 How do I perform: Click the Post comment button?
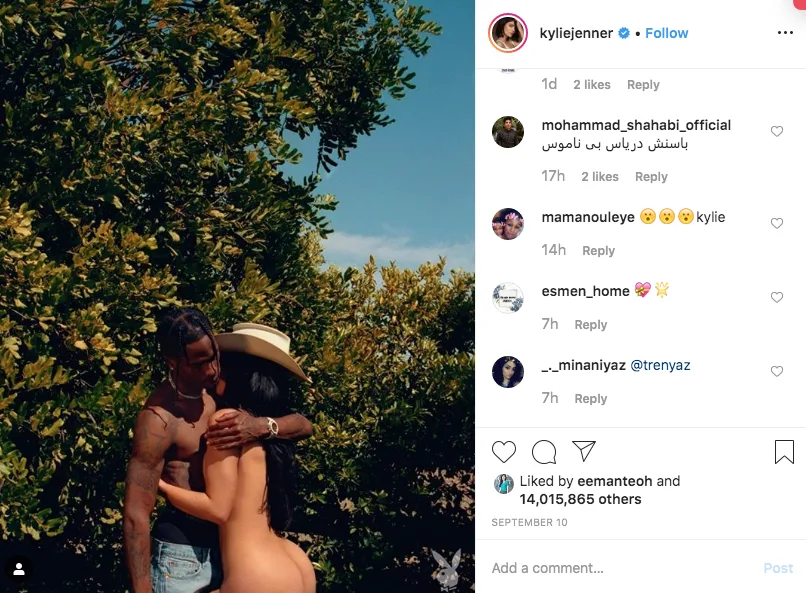(x=778, y=568)
